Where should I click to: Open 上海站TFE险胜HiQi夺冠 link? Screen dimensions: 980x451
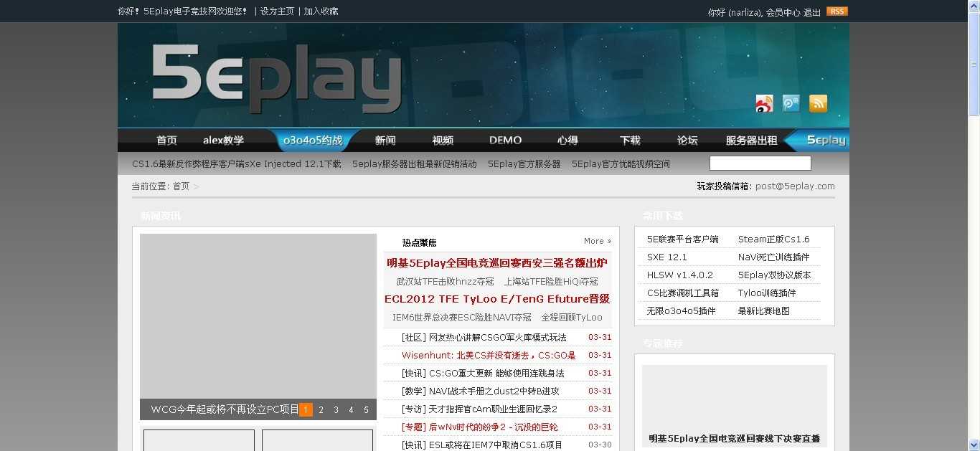point(550,282)
